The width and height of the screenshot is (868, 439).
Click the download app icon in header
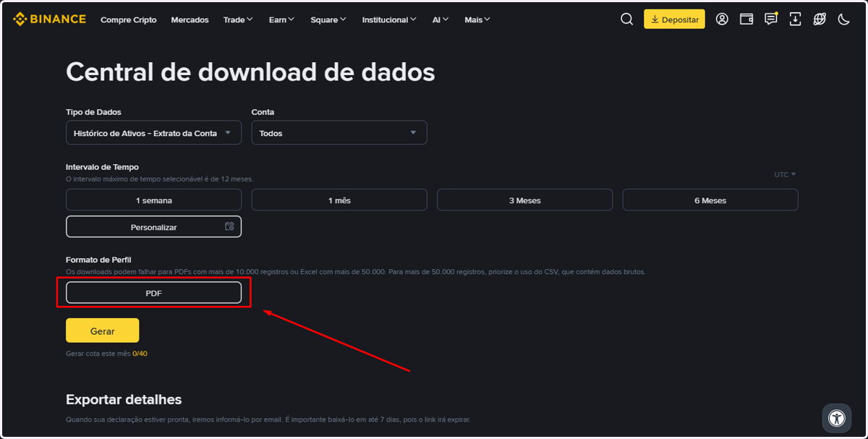[x=795, y=20]
